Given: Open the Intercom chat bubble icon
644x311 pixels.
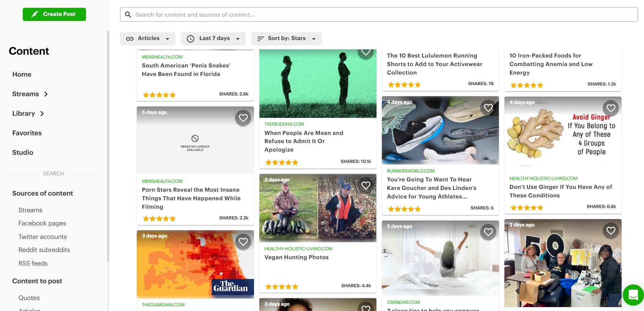Looking at the screenshot, I should [x=633, y=295].
